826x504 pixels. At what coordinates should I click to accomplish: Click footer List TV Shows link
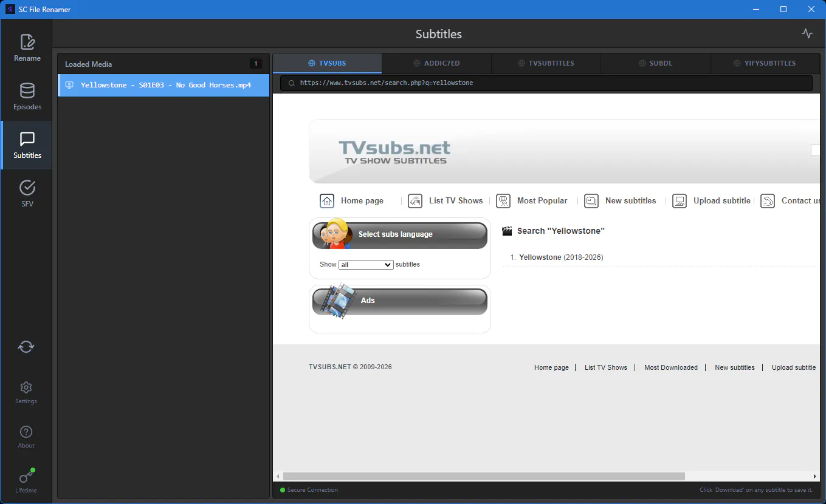coord(606,367)
